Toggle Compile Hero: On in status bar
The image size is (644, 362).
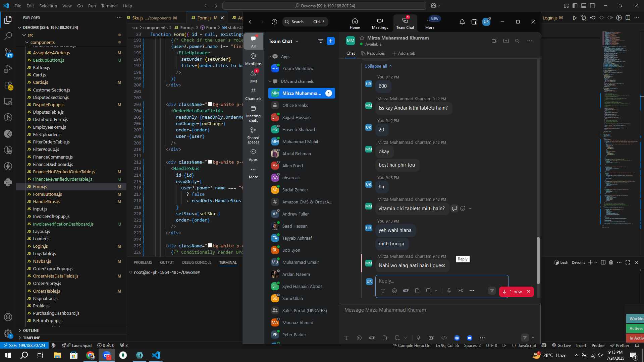[412, 346]
